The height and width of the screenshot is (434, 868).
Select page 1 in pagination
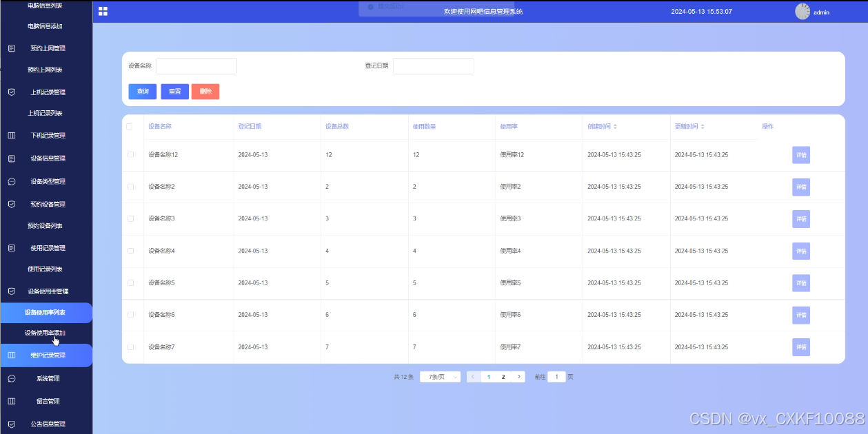coord(489,377)
